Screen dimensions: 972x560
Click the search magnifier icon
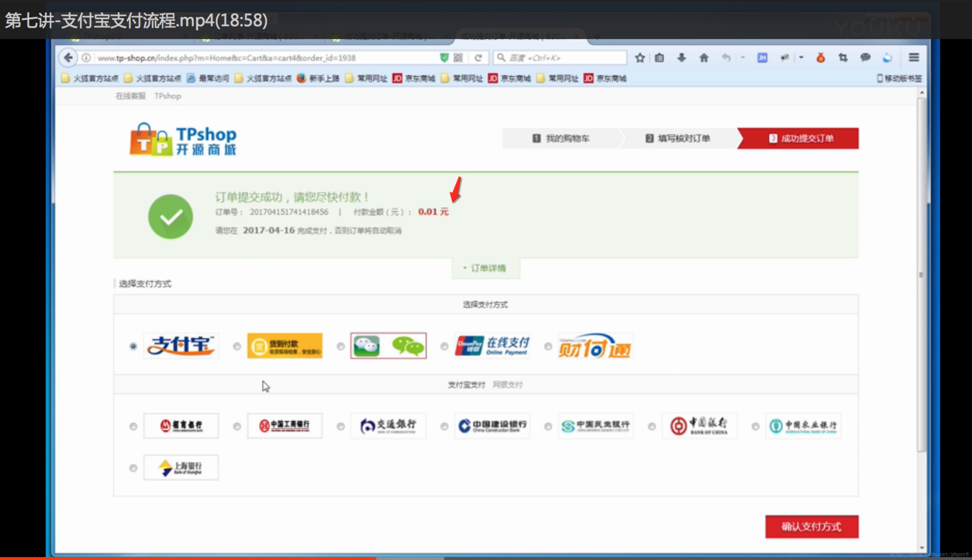click(501, 58)
